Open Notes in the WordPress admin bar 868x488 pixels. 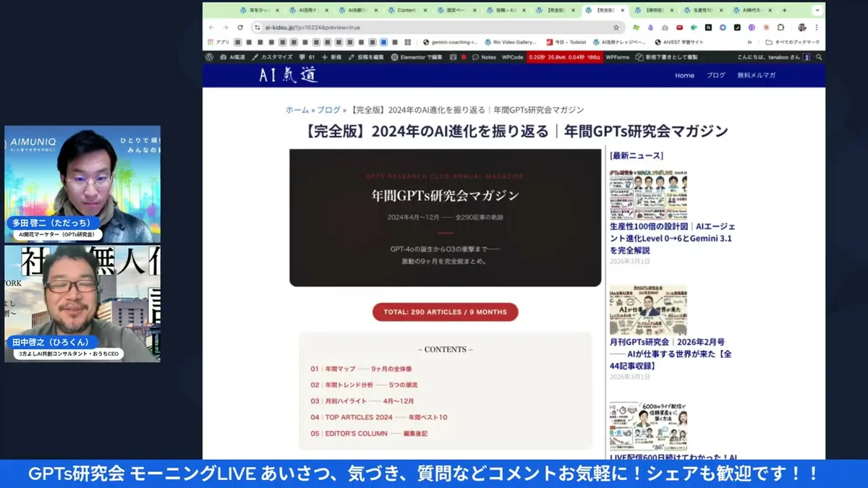point(489,56)
